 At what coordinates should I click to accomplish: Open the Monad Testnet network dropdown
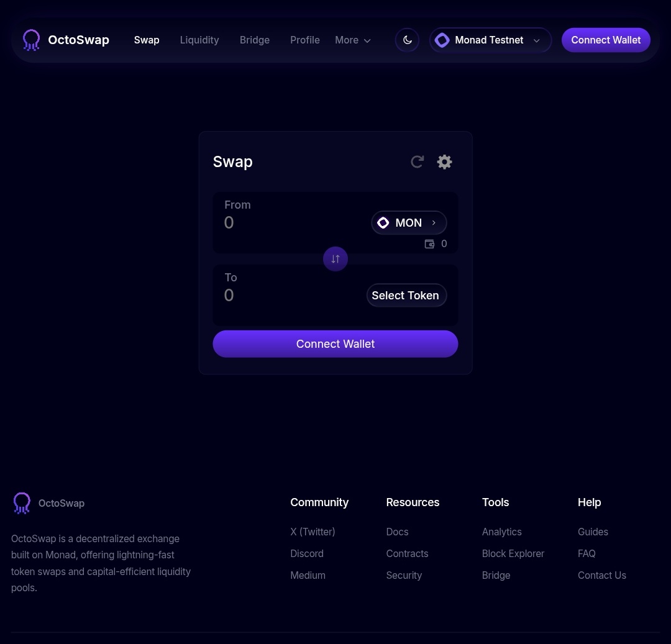point(490,40)
